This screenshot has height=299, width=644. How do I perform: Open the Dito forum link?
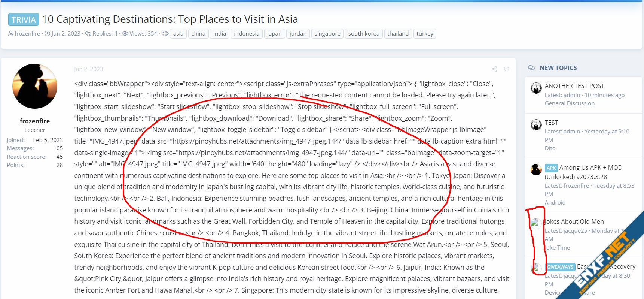click(550, 148)
